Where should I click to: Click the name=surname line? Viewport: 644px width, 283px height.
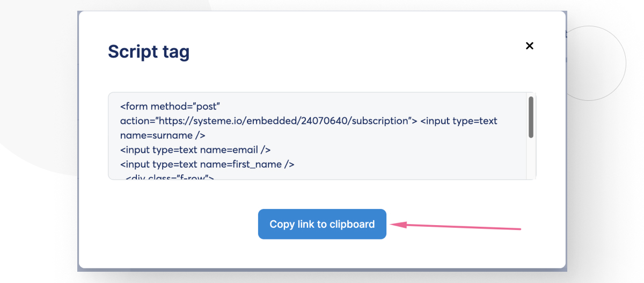click(x=163, y=136)
